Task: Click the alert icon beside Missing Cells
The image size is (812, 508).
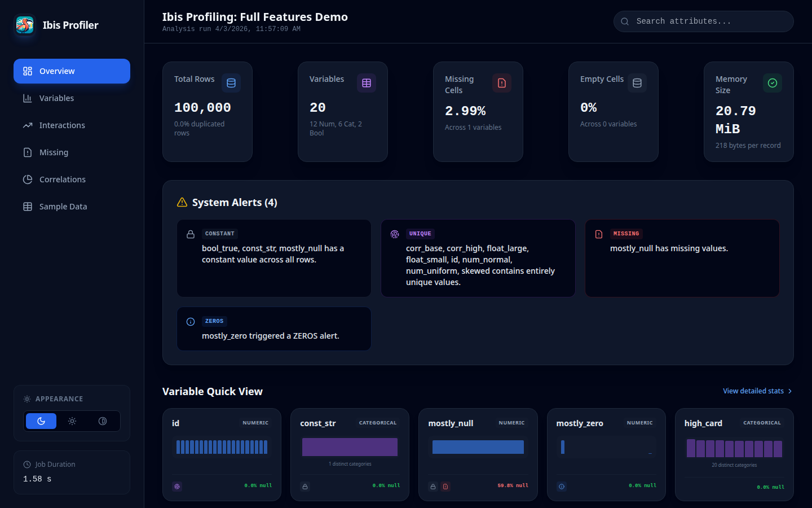Action: 502,82
